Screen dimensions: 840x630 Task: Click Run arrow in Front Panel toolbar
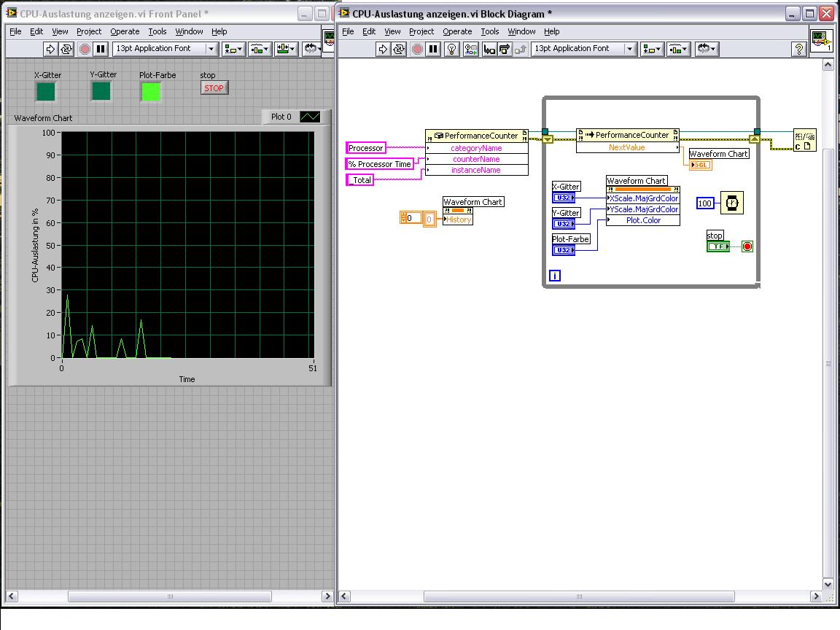click(50, 49)
